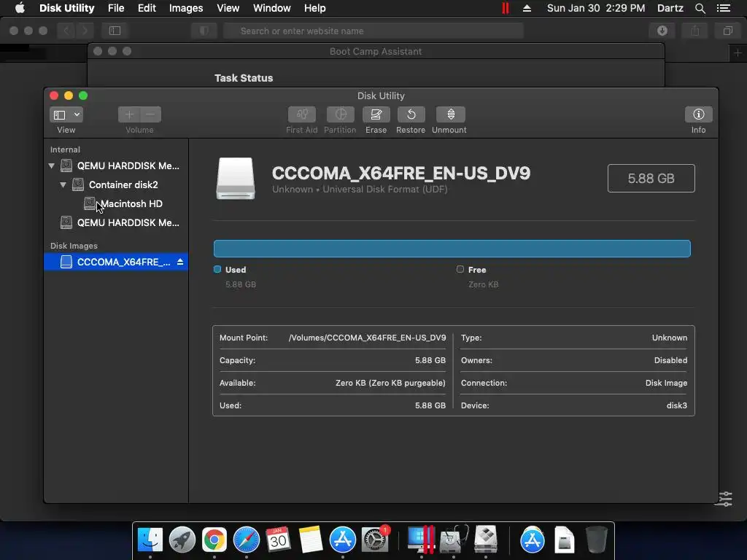
Task: Eject the CCCOMA_X64FRE disk image
Action: click(180, 262)
